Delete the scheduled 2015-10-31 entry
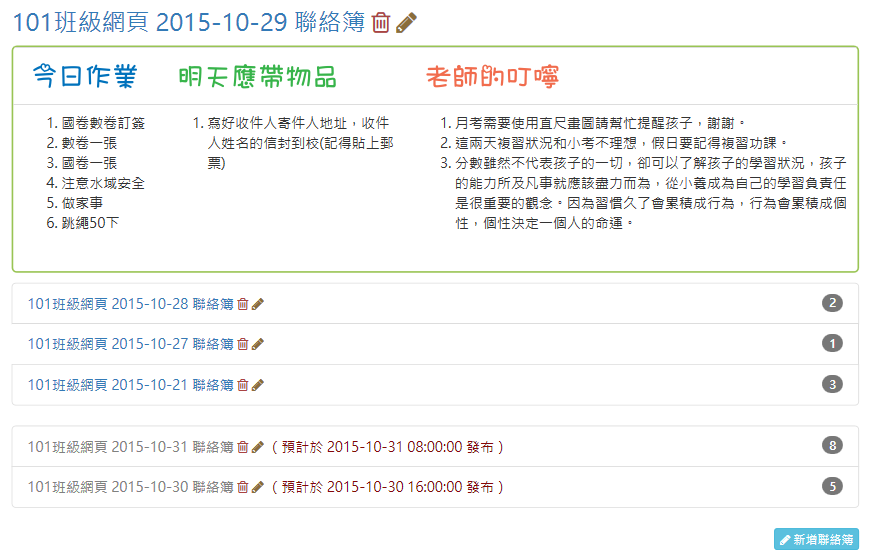Viewport: 870px width, 553px height. point(243,447)
